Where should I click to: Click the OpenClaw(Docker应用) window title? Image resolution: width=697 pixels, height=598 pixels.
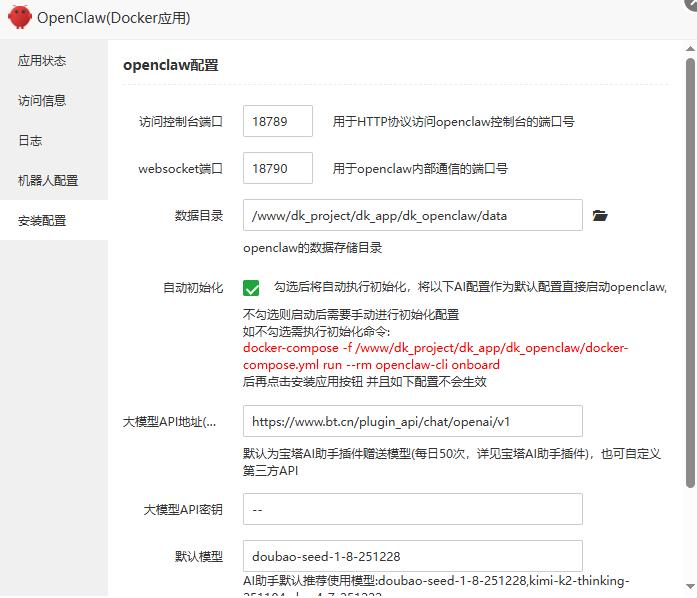(x=114, y=18)
